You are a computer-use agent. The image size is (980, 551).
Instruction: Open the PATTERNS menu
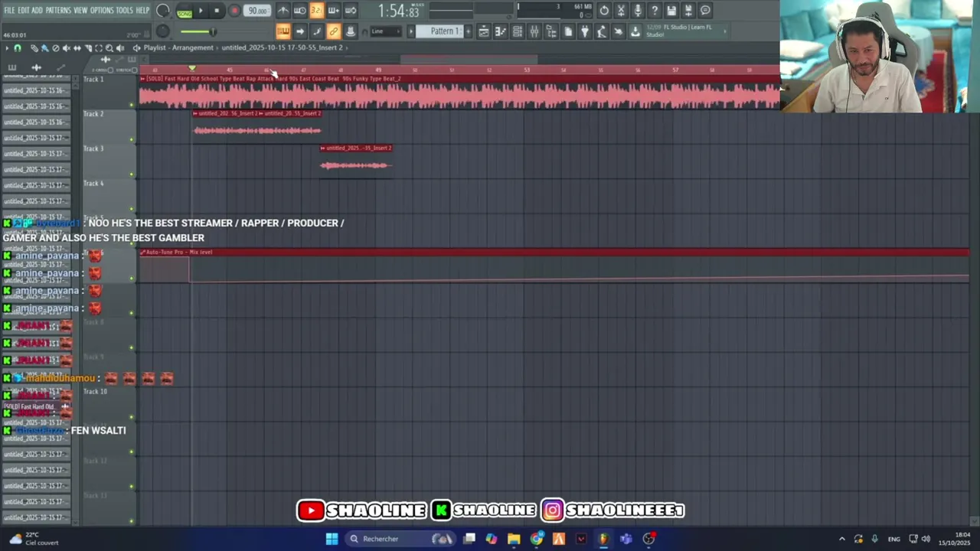tap(58, 11)
